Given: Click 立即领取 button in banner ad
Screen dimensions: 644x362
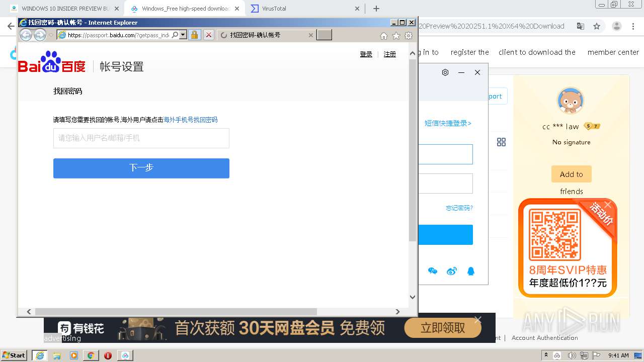Looking at the screenshot, I should [443, 328].
